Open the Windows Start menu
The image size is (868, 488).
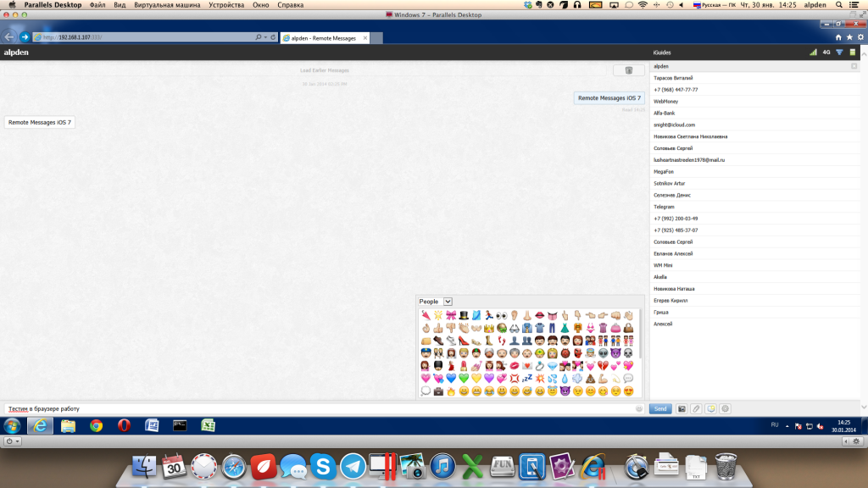point(12,425)
